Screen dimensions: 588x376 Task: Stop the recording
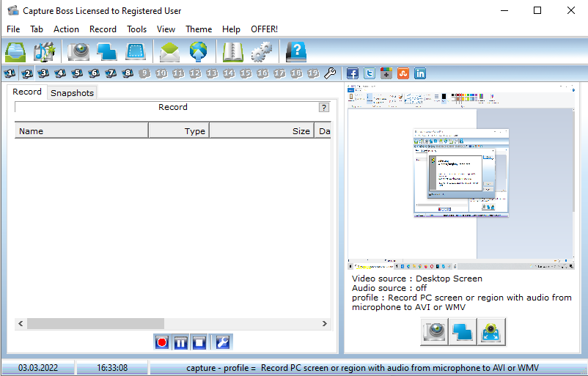tap(199, 342)
